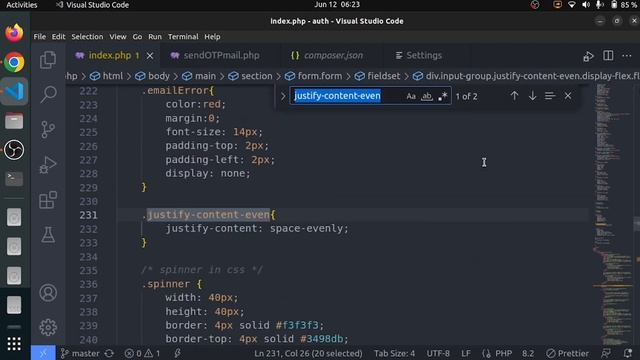Change Tab Size: 4 indentation setting
640x360 pixels.
pos(394,353)
